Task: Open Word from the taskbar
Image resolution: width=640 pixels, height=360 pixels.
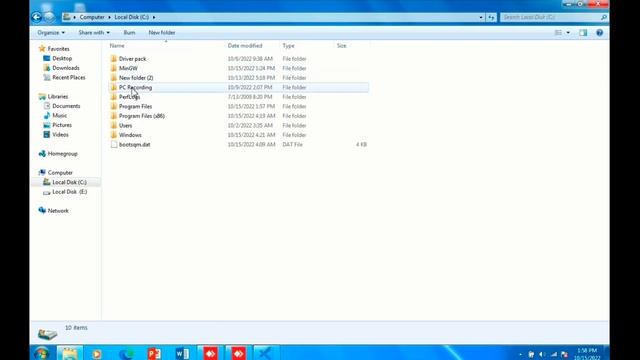Action: pyautogui.click(x=182, y=353)
